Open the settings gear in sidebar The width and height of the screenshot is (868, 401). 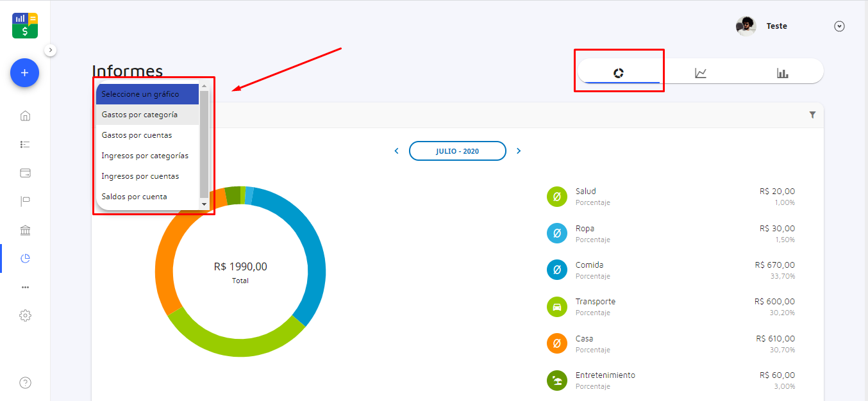(25, 316)
